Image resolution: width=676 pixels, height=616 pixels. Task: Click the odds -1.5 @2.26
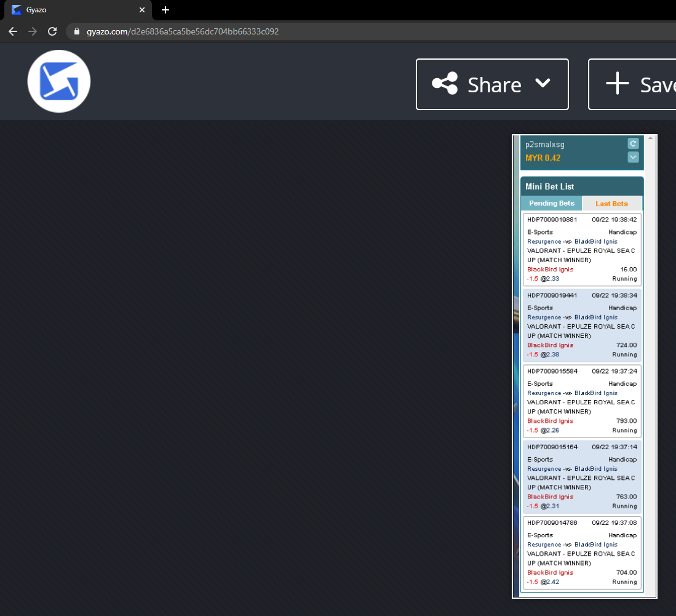pyautogui.click(x=543, y=431)
